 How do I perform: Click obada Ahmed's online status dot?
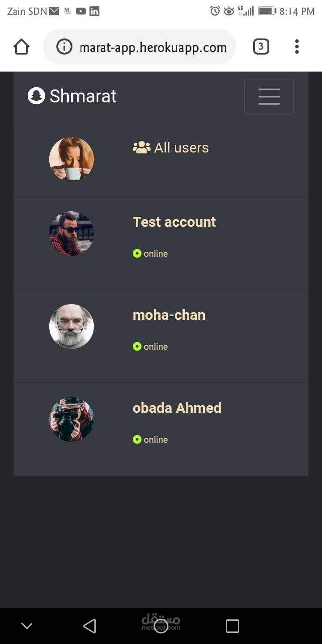click(x=137, y=440)
